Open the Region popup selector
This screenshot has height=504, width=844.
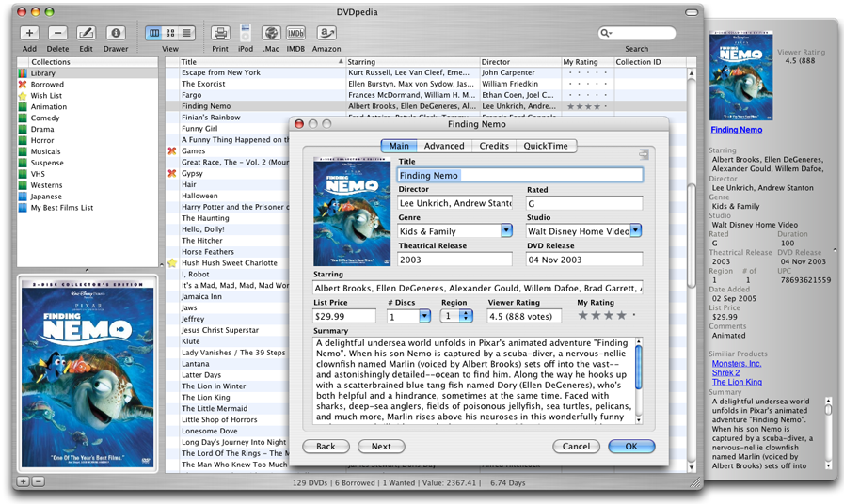(x=456, y=316)
